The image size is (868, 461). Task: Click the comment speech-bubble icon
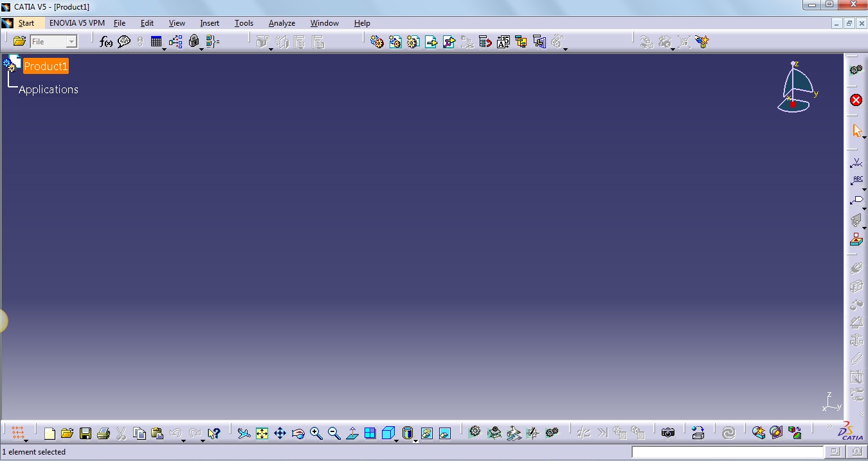click(124, 42)
